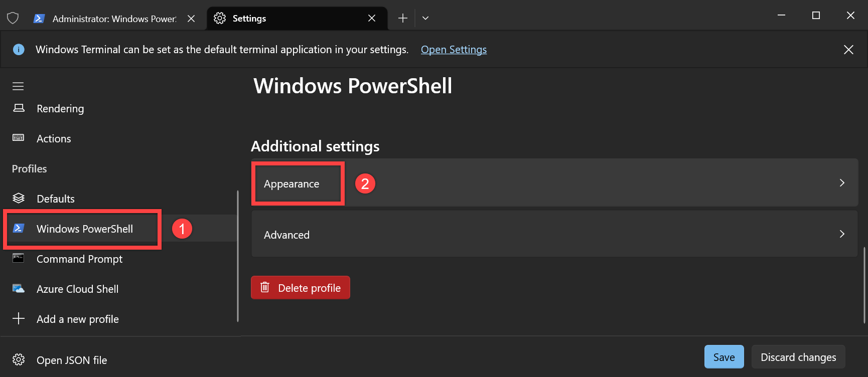Click the Rendering laptop icon
868x377 pixels.
coord(19,108)
